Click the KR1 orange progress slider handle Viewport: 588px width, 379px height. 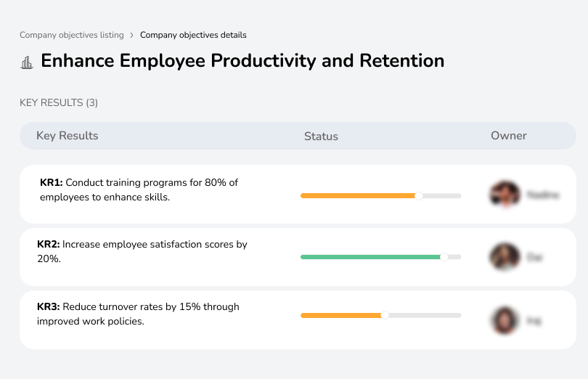tap(418, 195)
